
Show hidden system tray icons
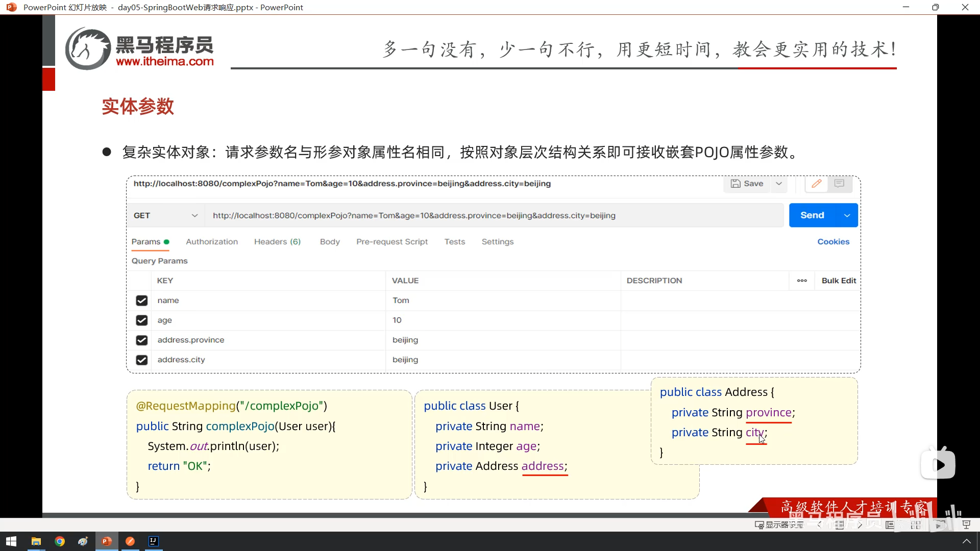pyautogui.click(x=966, y=541)
